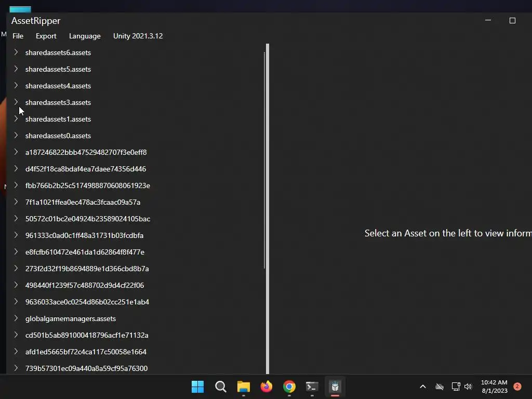Expand the fbb766b2b25c5174988870608061923e node
The image size is (532, 399).
coord(16,185)
